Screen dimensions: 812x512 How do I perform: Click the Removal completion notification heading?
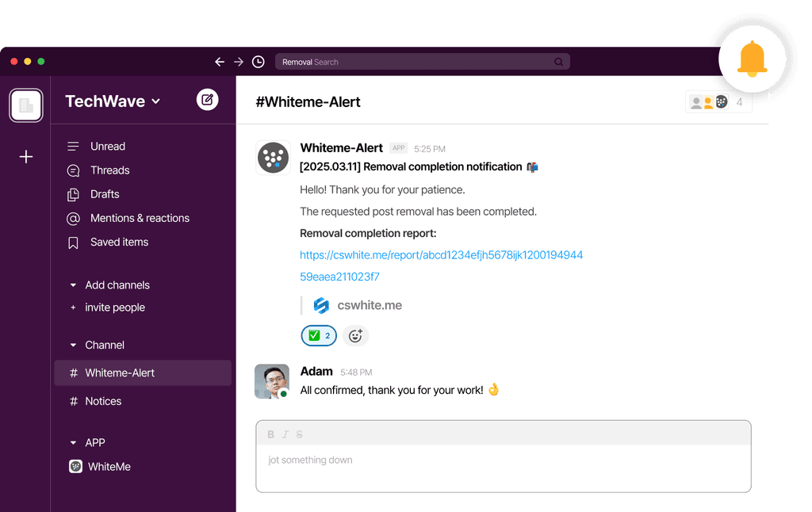point(419,166)
